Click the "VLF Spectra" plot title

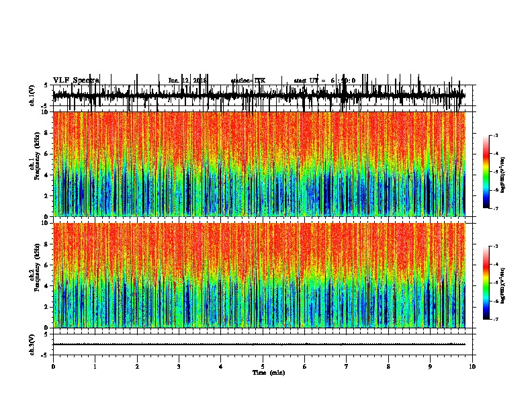coord(76,80)
